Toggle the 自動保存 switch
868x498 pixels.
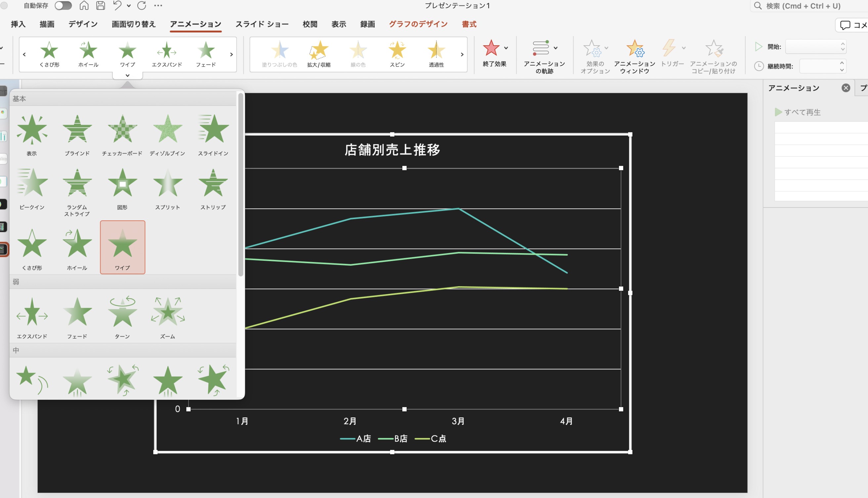(63, 6)
